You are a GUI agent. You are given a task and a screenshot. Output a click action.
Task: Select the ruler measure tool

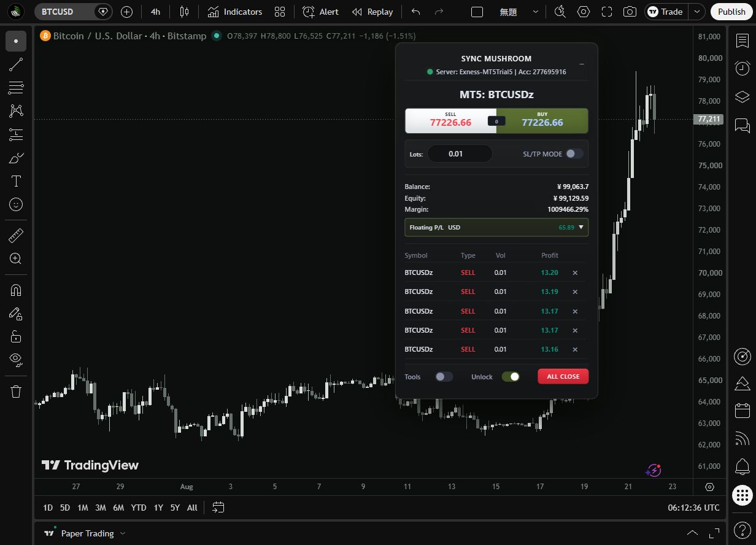click(16, 235)
